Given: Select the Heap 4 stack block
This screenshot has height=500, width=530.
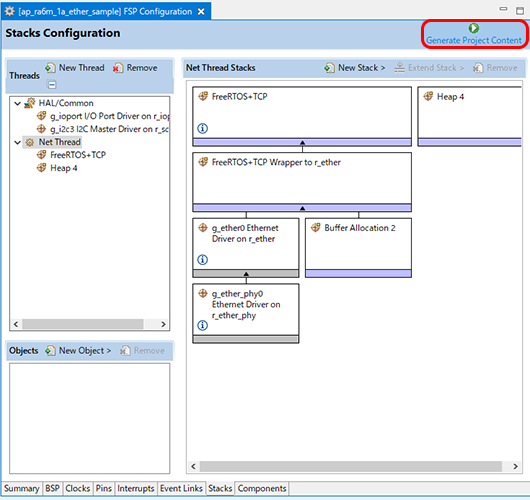Looking at the screenshot, I should [469, 116].
